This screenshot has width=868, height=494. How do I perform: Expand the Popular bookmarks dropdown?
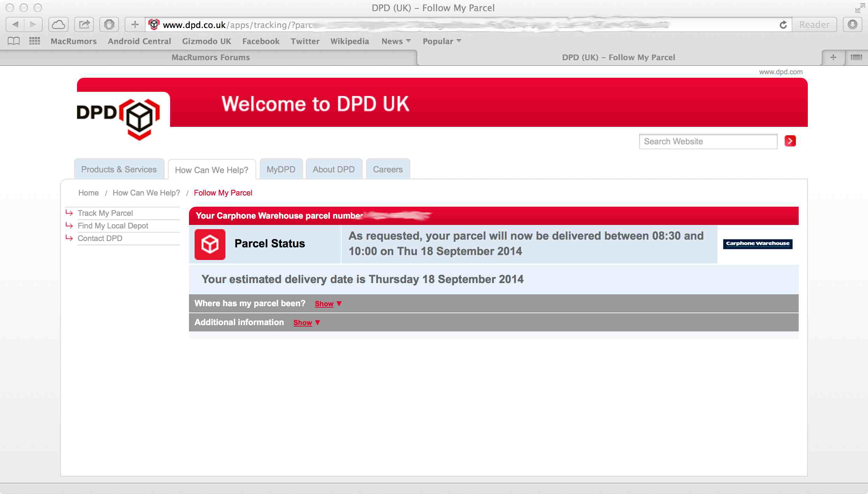[442, 41]
